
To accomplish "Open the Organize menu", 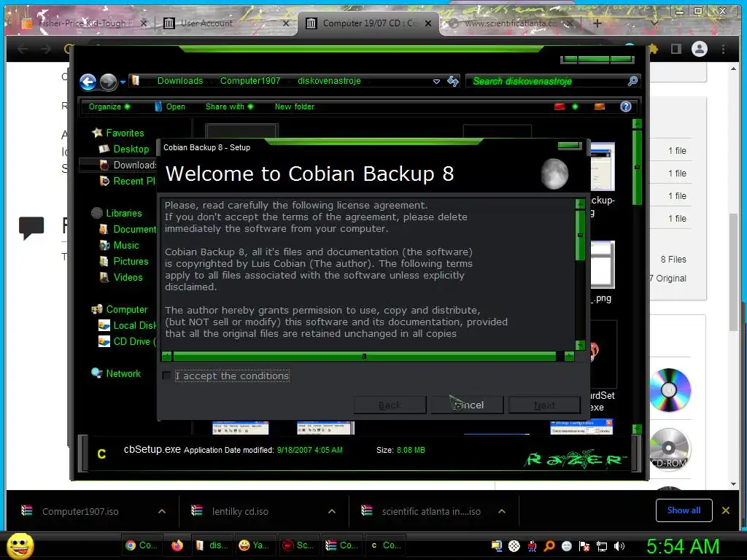I will tap(109, 106).
